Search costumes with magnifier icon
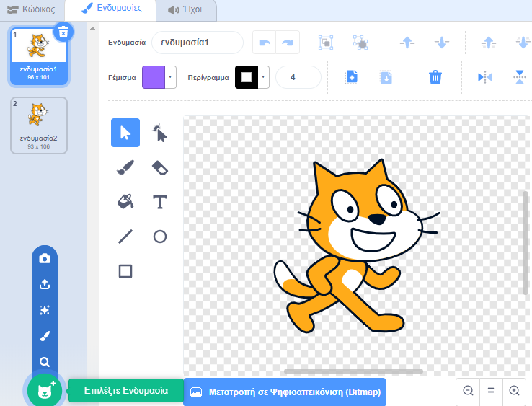Viewport: 532px width, 406px height. click(45, 362)
